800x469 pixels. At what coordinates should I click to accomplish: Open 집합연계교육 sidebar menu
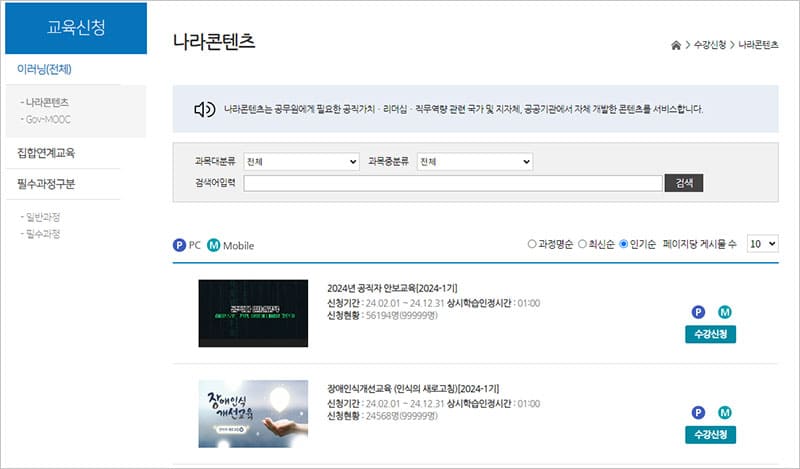tap(46, 153)
